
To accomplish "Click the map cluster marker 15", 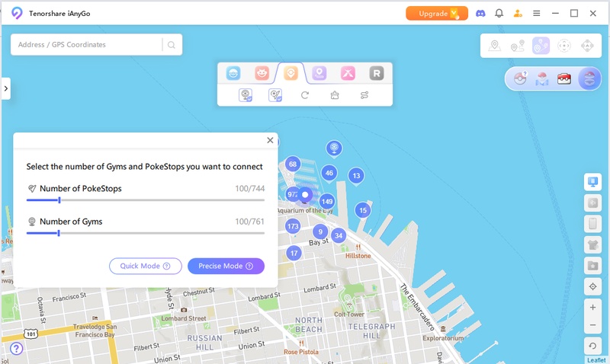I will click(x=363, y=210).
